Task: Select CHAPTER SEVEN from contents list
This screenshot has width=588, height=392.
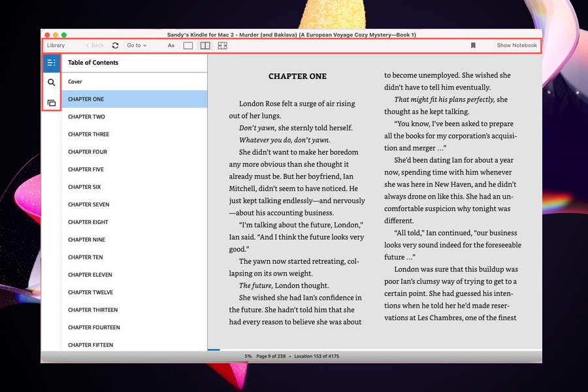Action: coord(88,204)
